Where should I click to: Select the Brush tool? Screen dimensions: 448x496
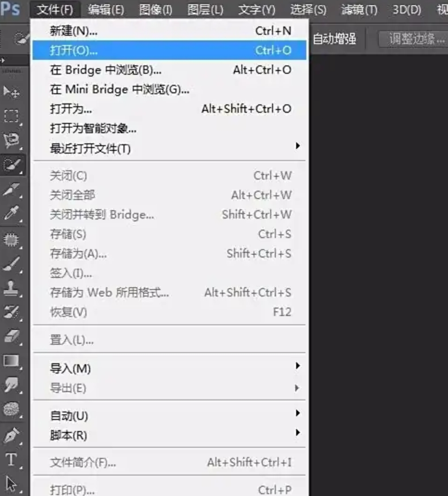click(x=12, y=264)
